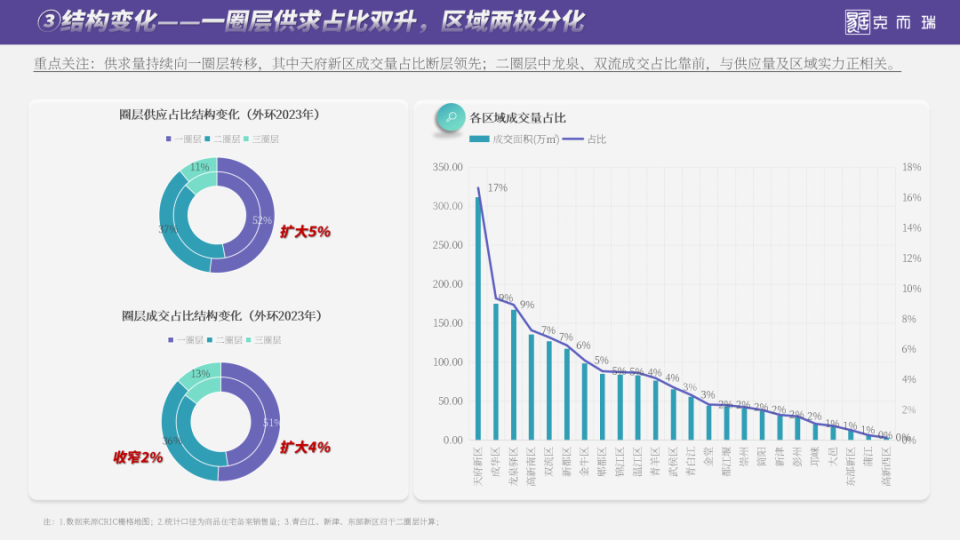The height and width of the screenshot is (540, 960).
Task: Click the 成交面积(万㎡) legend entry
Action: tap(514, 139)
